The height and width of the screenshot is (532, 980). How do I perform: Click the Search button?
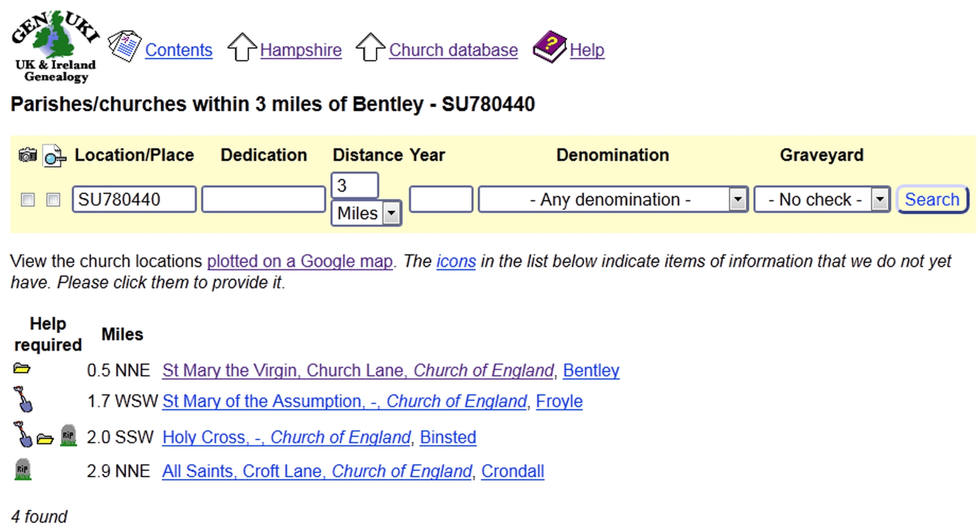tap(932, 200)
